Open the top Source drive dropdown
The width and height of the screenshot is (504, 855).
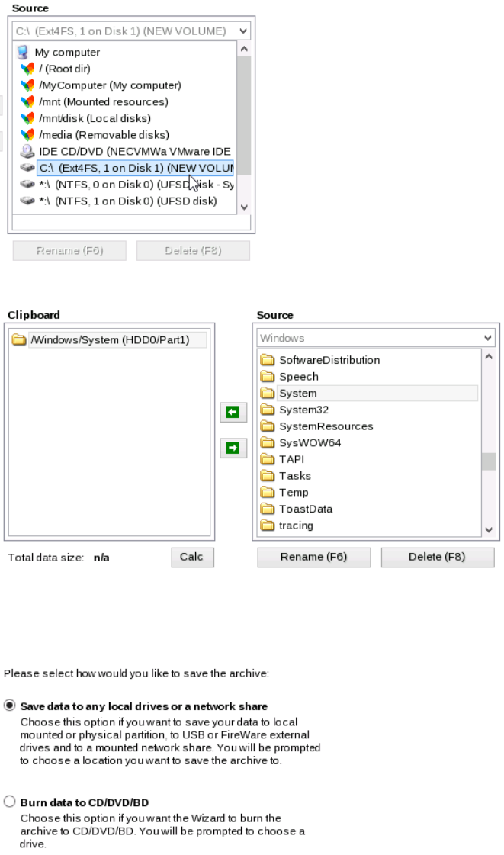pyautogui.click(x=244, y=31)
